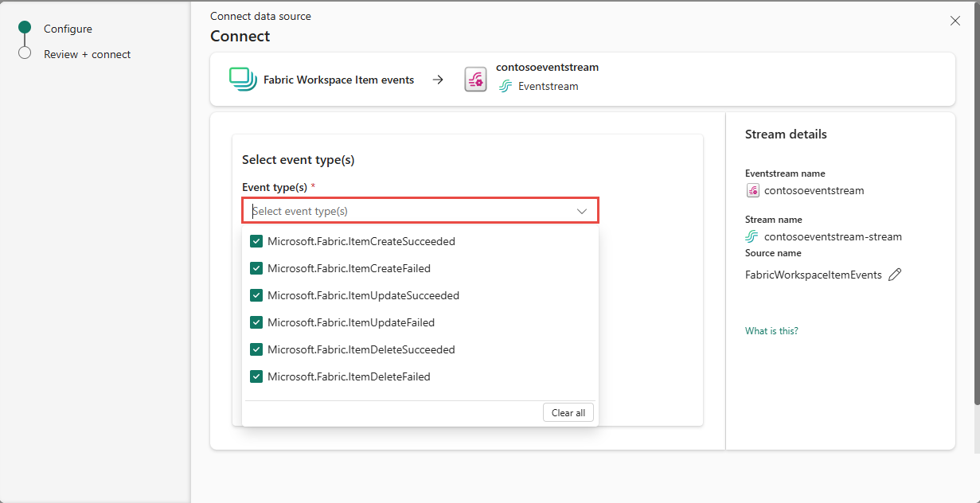The height and width of the screenshot is (503, 980).
Task: Uncheck Microsoft.Fabric.ItemDeleteSucceeded event type
Action: 256,349
